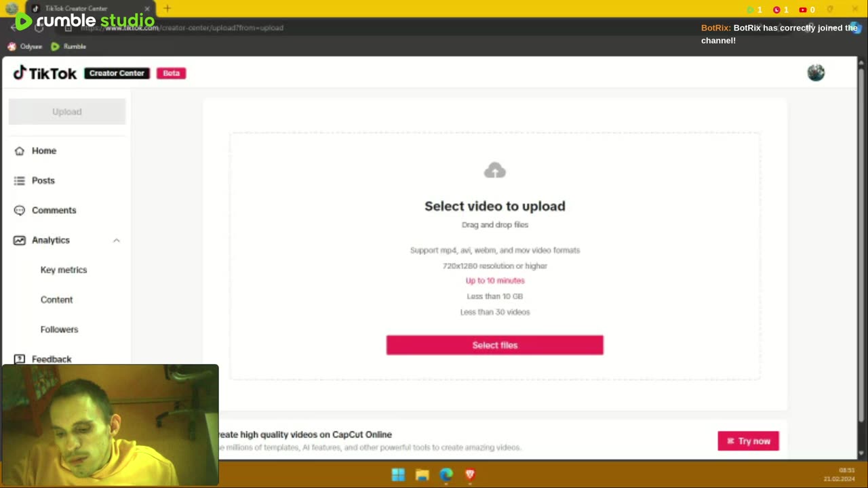Screen dimensions: 868x488
Task: Click the "Less than 10 GB" text
Action: pos(495,296)
